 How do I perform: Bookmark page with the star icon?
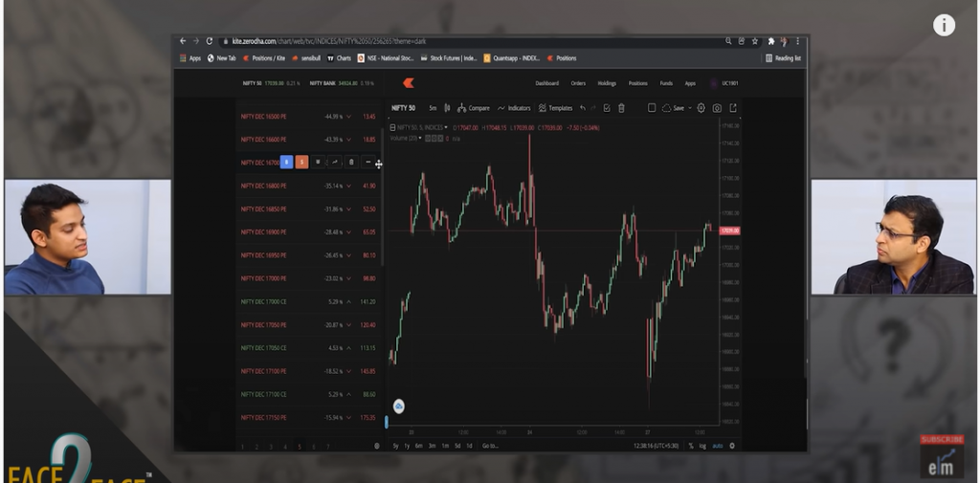[x=755, y=41]
